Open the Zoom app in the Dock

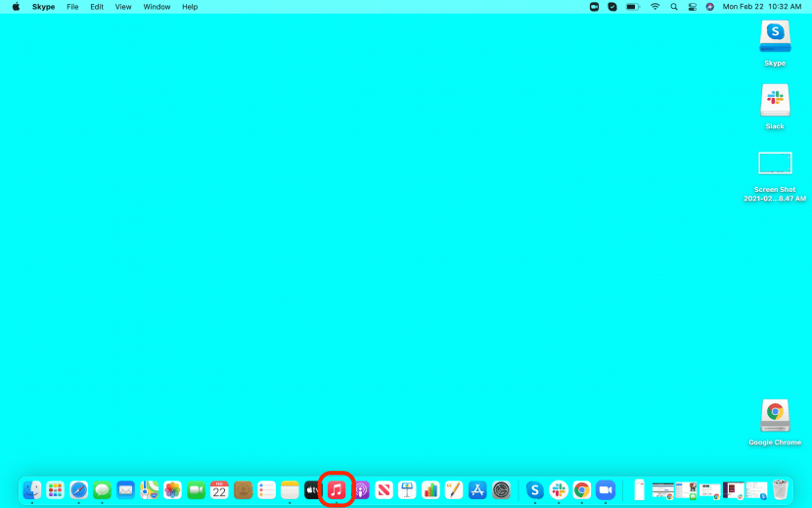coord(606,489)
